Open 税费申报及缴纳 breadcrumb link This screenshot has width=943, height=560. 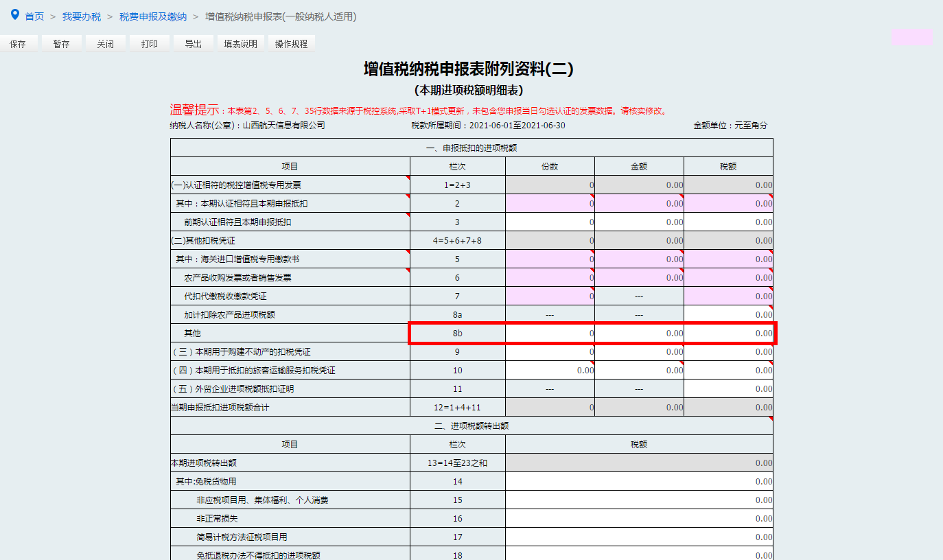click(x=153, y=16)
